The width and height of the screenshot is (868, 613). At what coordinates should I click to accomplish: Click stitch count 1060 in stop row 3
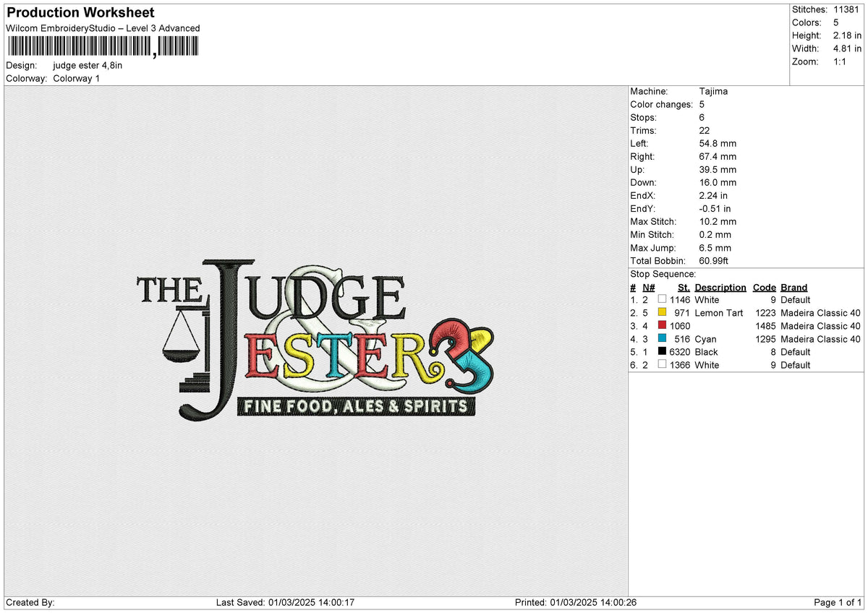coord(680,325)
